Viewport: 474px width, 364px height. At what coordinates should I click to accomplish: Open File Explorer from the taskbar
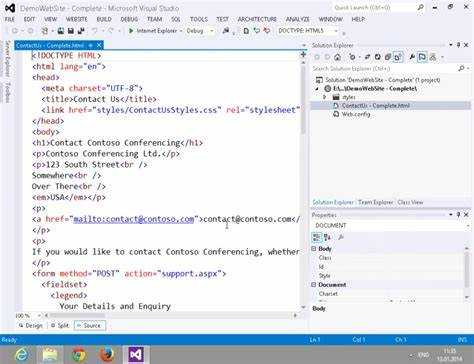coord(50,355)
